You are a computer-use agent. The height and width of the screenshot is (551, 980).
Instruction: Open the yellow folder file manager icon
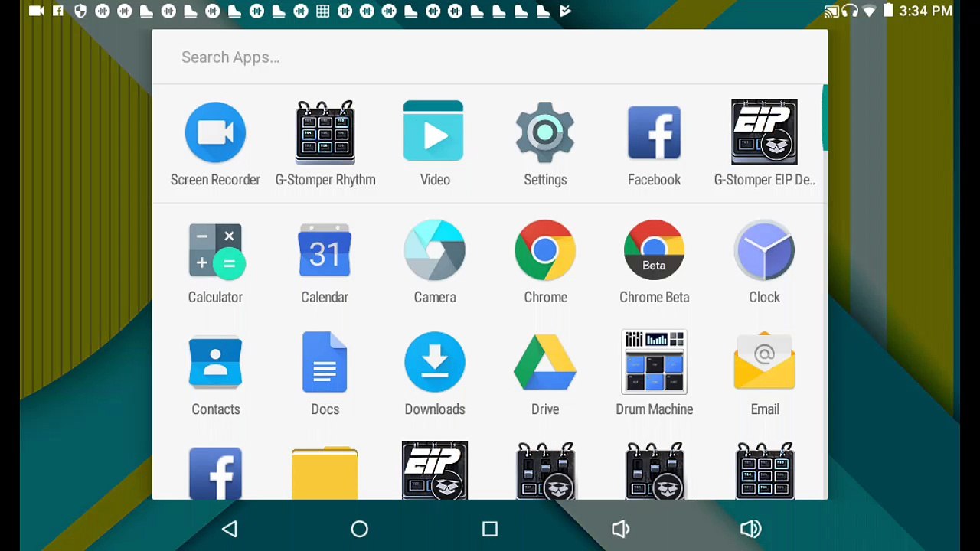[325, 473]
